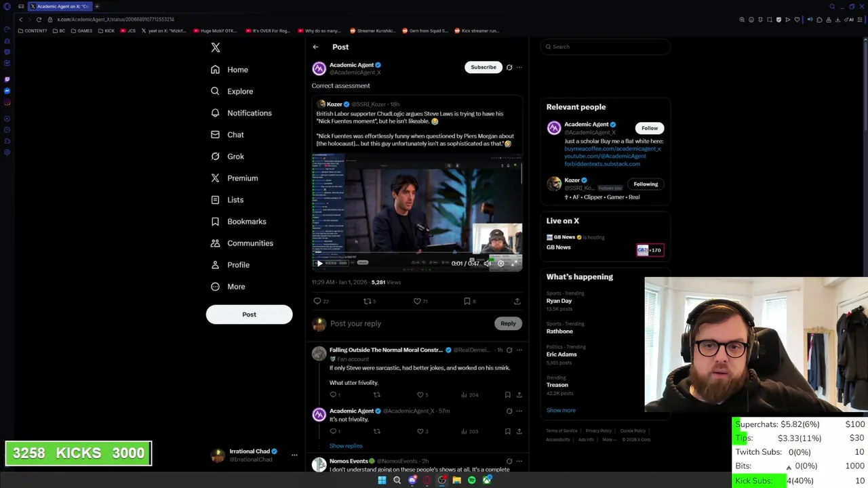Open menu on "It's not frivolity" reply
Screen dimensions: 868x488
519,411
